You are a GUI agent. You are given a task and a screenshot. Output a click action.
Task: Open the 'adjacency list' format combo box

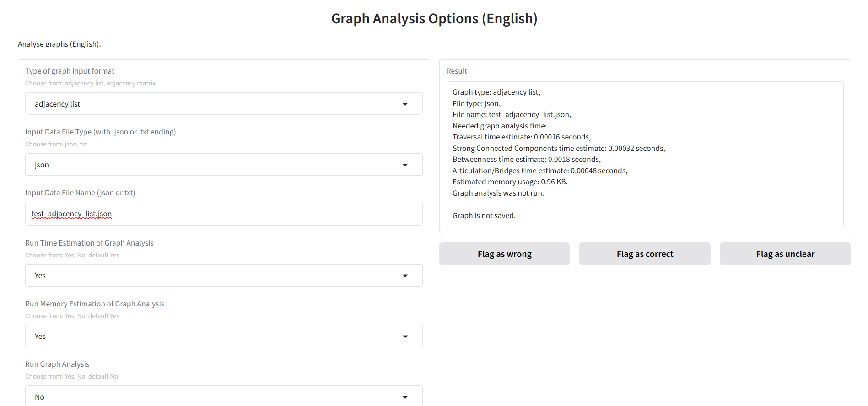(215, 104)
